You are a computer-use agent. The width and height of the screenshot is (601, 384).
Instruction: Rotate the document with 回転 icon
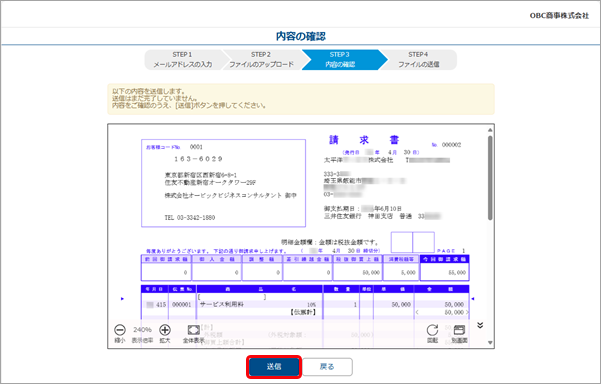click(432, 330)
